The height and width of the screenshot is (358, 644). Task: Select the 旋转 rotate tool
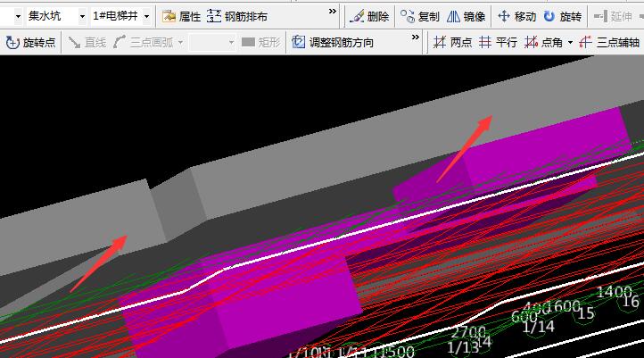point(563,16)
